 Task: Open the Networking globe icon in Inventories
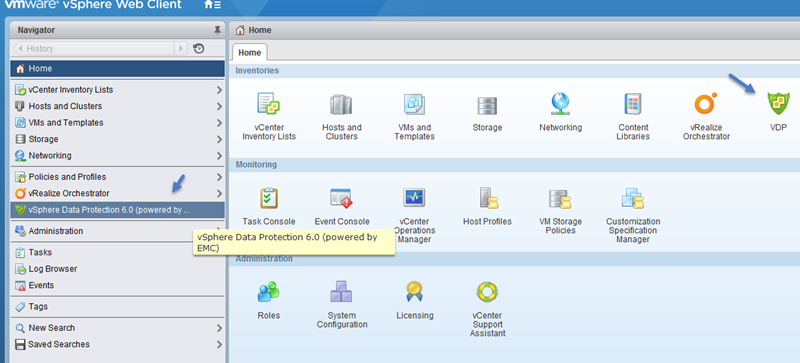[560, 104]
